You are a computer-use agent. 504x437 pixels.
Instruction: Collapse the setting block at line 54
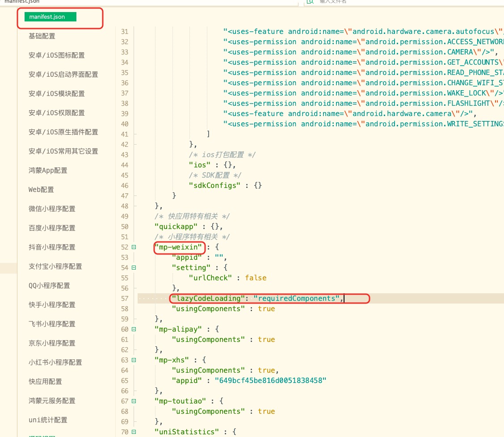(134, 268)
